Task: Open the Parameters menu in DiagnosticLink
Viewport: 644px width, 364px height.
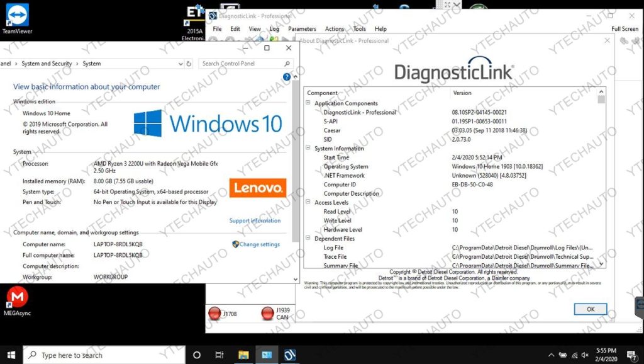Action: (x=302, y=29)
